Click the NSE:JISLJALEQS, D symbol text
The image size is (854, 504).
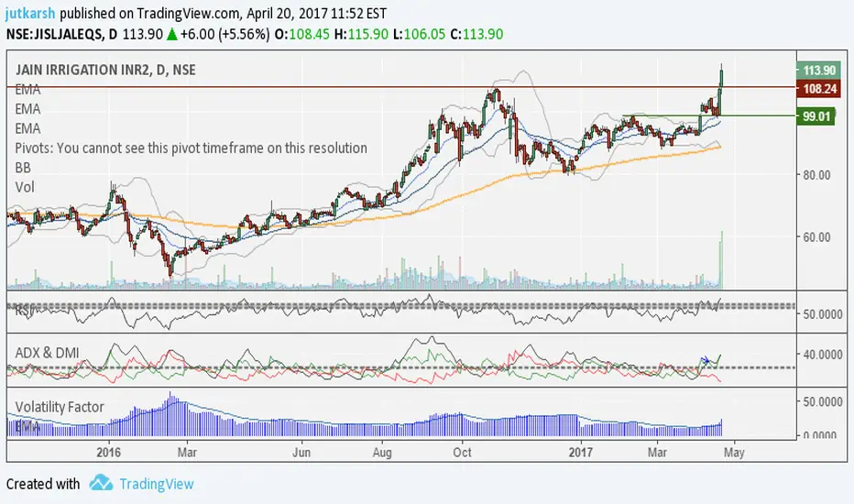click(61, 34)
